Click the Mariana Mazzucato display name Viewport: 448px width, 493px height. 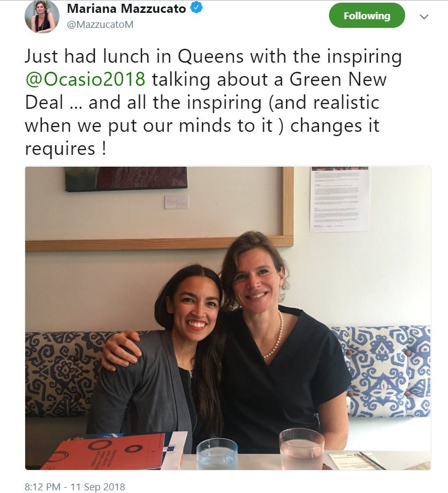pyautogui.click(x=126, y=9)
